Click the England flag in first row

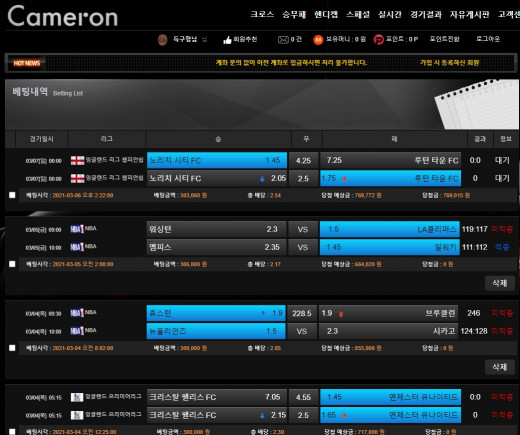point(77,160)
